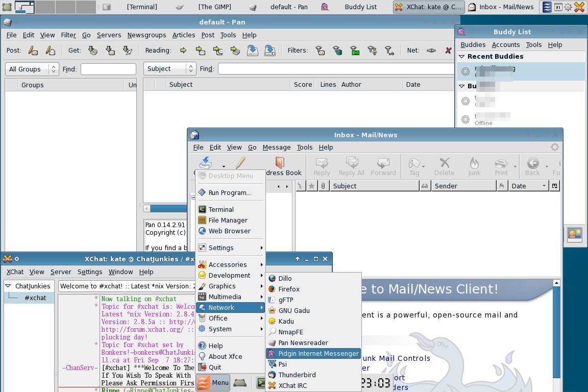Open Buddies menu in Buddy List

pos(473,44)
